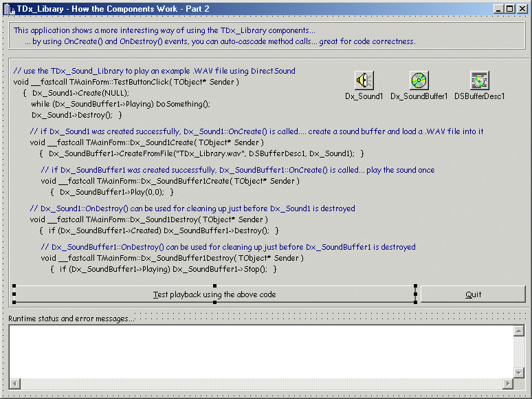
Task: Select the Dx_SoundBuffer1Destroy code sample text
Action: [172, 258]
